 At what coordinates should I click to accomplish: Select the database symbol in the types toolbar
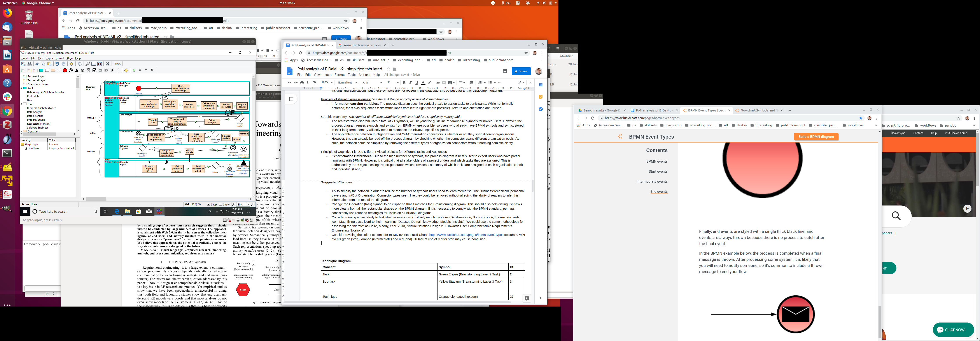tap(89, 70)
